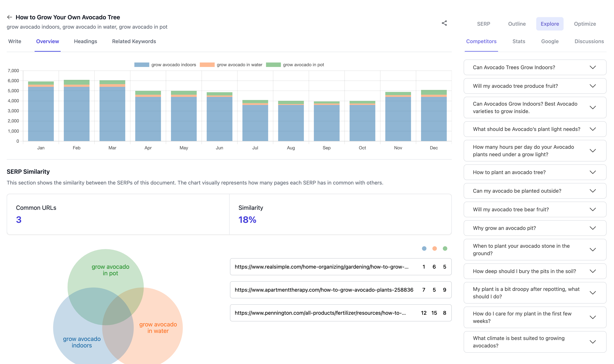The width and height of the screenshot is (614, 364).
Task: Click the back arrow to exit document
Action: (9, 17)
